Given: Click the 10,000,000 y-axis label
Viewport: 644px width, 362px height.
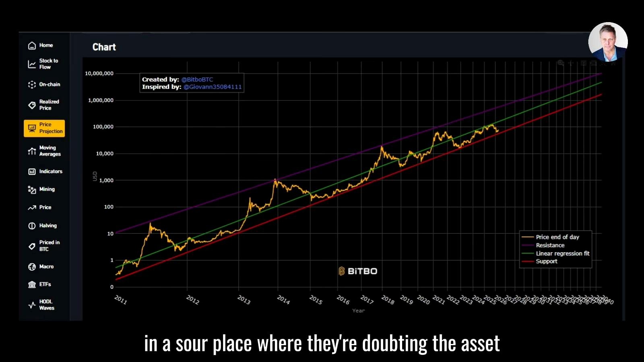Looking at the screenshot, I should point(99,74).
